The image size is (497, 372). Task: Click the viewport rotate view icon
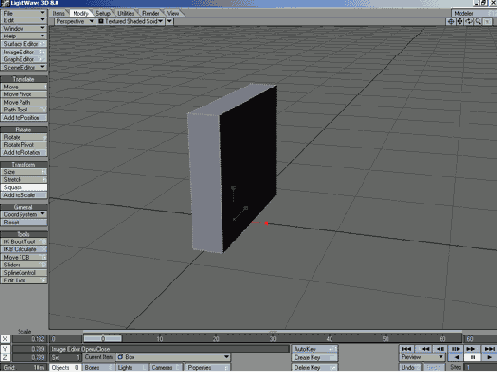(469, 22)
